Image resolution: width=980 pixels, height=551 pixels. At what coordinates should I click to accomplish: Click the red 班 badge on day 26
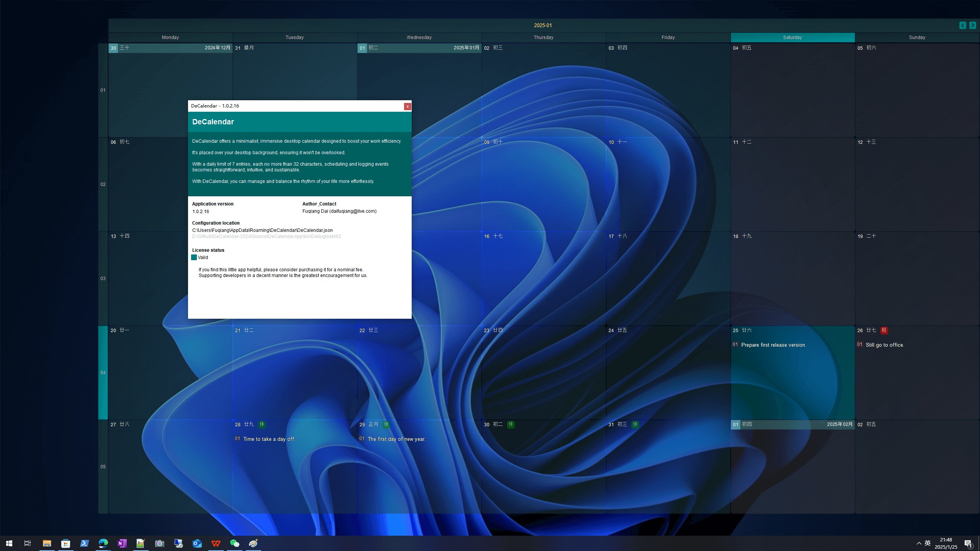(x=884, y=330)
